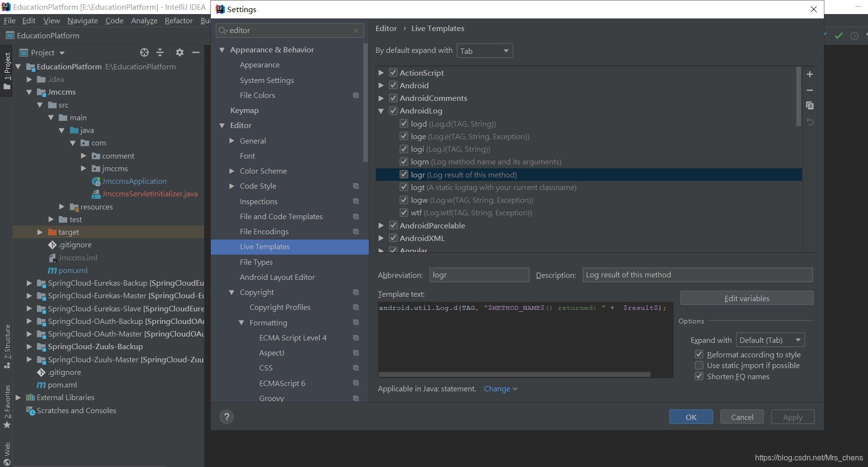Uncheck the AndroidParcelable group checkbox
The width and height of the screenshot is (868, 467).
click(394, 225)
